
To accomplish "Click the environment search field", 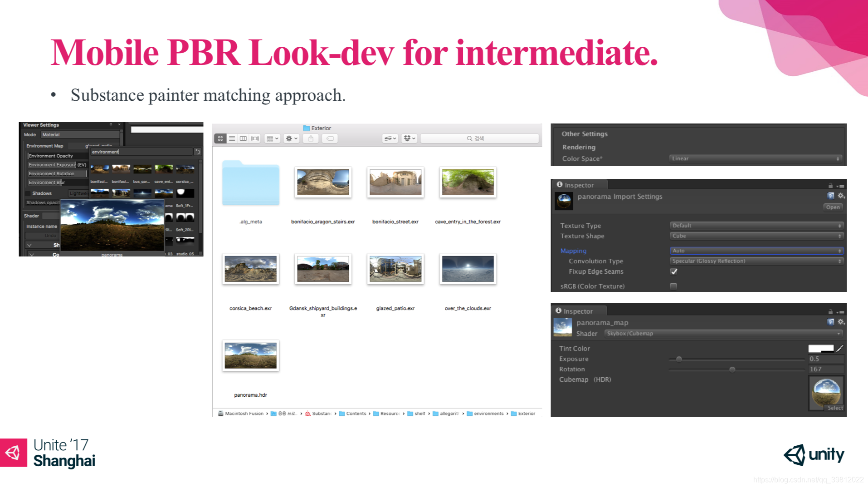I will [x=142, y=152].
